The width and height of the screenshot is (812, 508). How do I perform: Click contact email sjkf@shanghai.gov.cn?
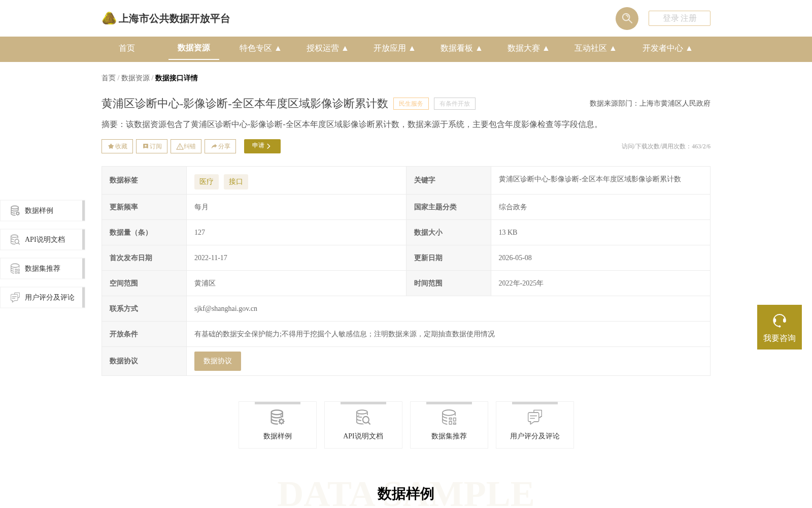point(226,308)
